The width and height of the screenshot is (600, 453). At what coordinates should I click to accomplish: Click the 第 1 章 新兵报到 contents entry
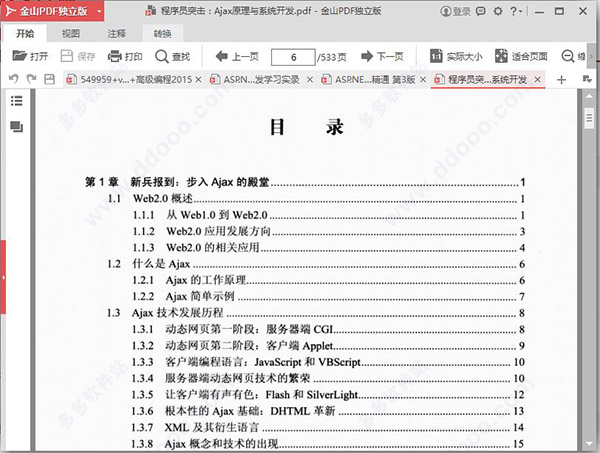[x=305, y=182]
